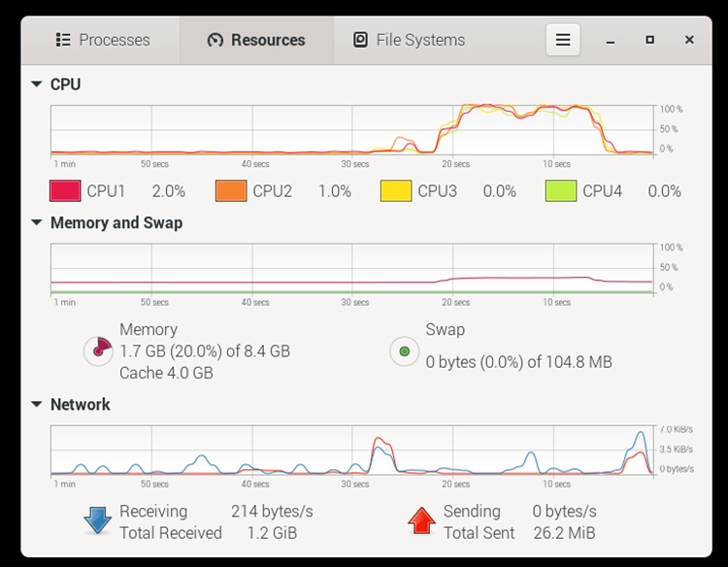Change the CPU3 yellow color swatch
The height and width of the screenshot is (567, 728).
tap(396, 191)
